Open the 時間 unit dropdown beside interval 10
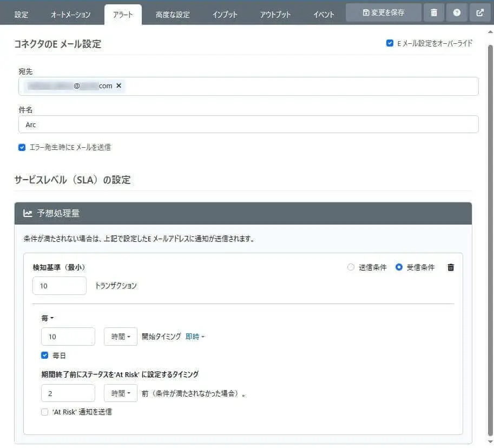Image resolution: width=494 pixels, height=448 pixels. point(121,337)
